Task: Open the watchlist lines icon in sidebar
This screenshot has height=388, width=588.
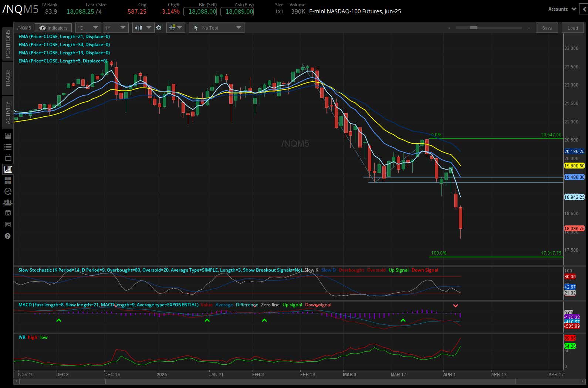Action: tap(7, 147)
